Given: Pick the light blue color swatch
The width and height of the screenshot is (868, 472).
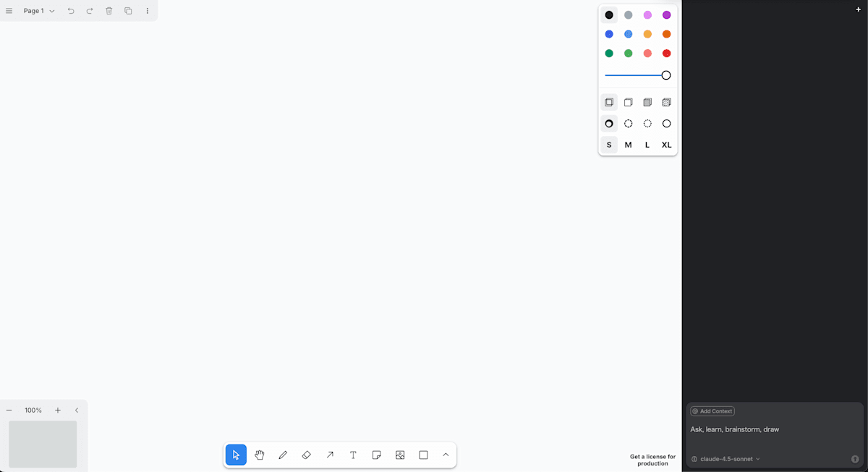Looking at the screenshot, I should tap(628, 34).
